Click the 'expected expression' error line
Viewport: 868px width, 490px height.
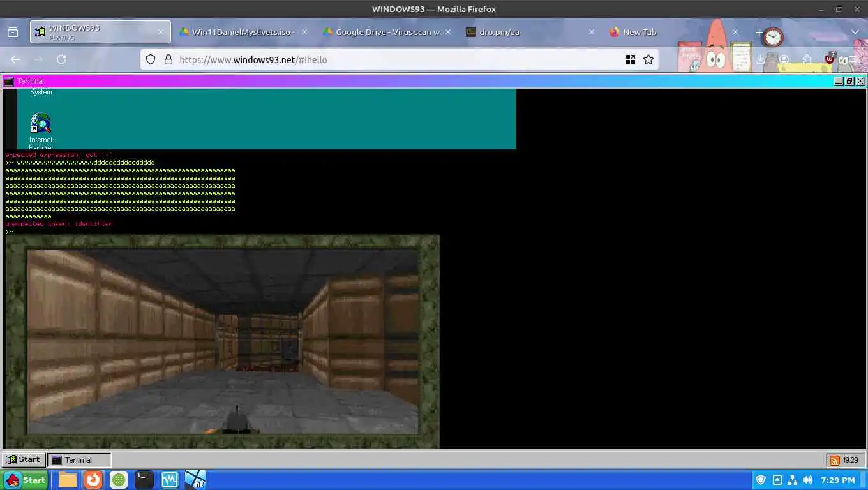point(59,155)
